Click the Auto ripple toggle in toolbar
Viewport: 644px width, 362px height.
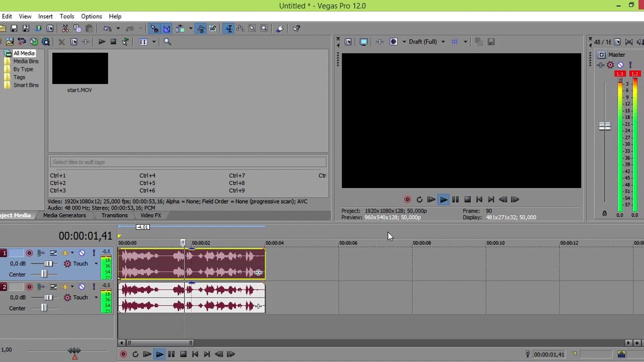180,29
